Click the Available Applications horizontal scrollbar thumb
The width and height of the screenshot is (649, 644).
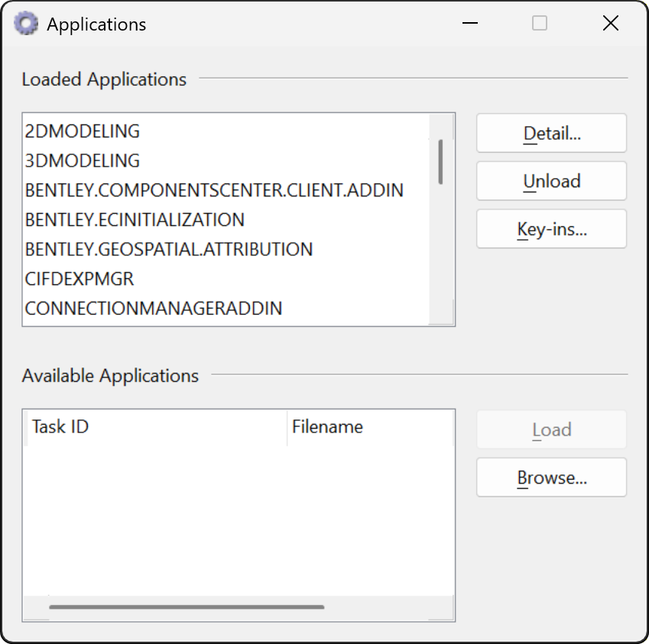click(x=187, y=607)
